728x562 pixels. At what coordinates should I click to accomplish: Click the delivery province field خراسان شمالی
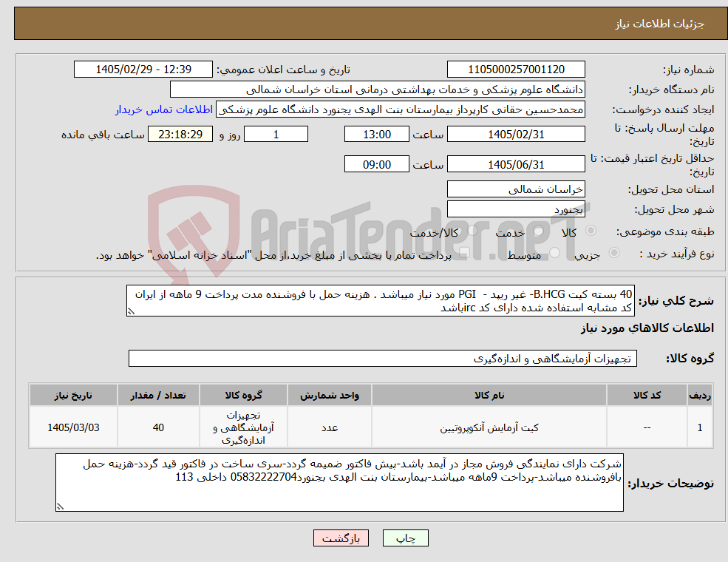(516, 189)
